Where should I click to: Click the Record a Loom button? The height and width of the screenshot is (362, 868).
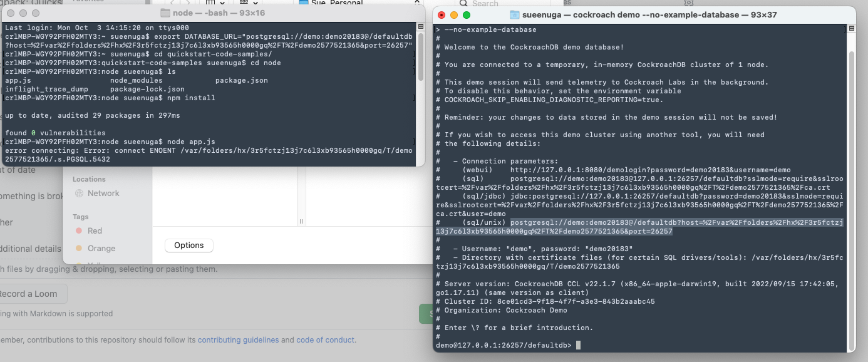[29, 294]
